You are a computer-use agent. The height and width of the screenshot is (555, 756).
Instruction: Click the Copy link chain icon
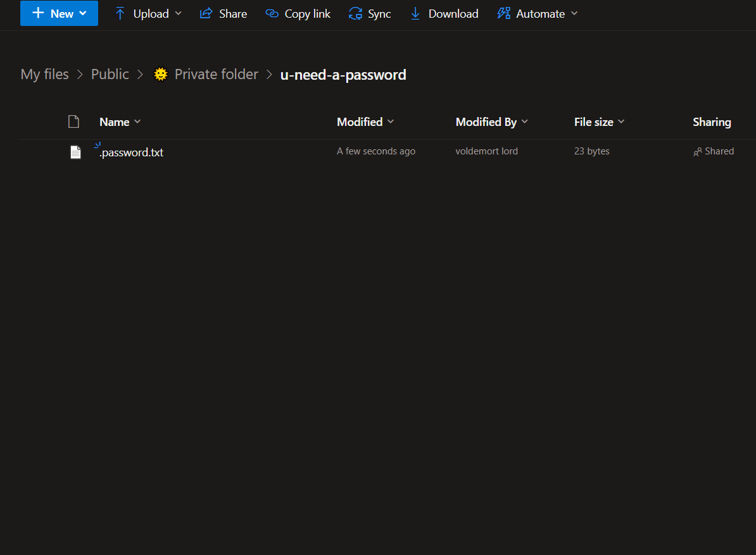tap(272, 13)
